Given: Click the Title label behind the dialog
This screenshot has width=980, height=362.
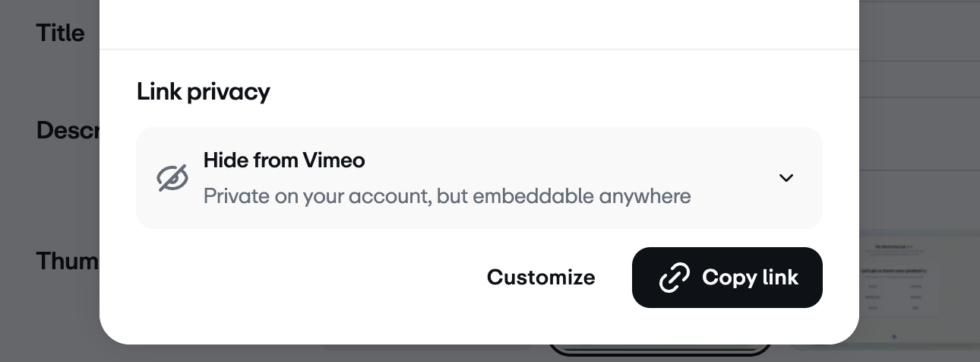Looking at the screenshot, I should pyautogui.click(x=61, y=33).
